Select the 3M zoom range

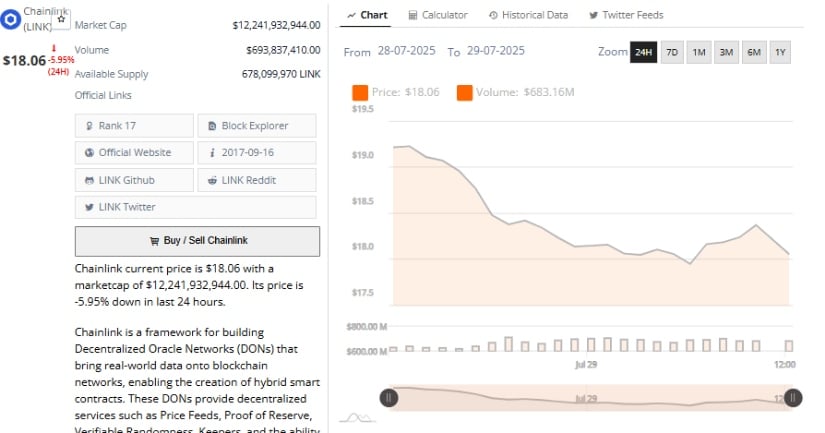pos(726,52)
